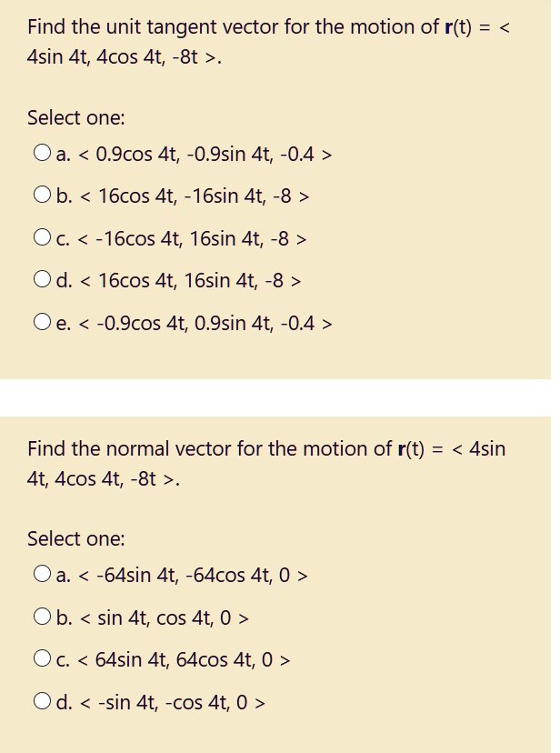
Task: Select option e < -0.9cos 4t, 0.9sin 4t, -0.4 >
Action: click(x=42, y=320)
